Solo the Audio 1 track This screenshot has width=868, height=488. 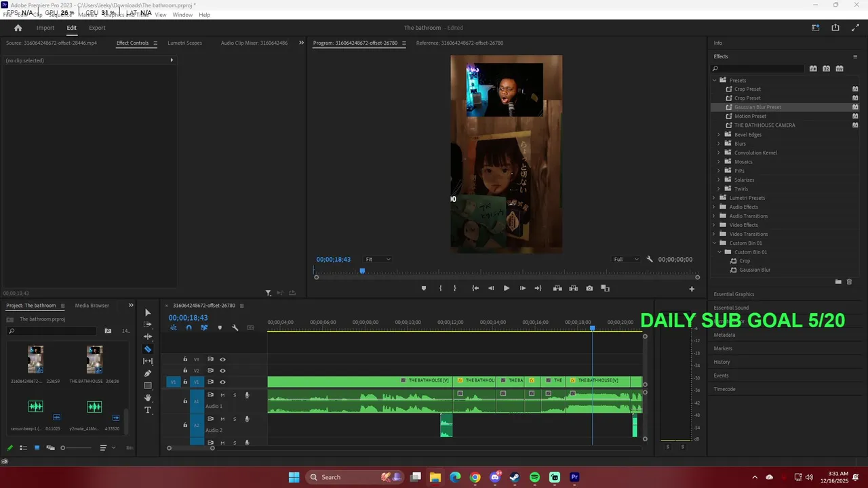[235, 395]
